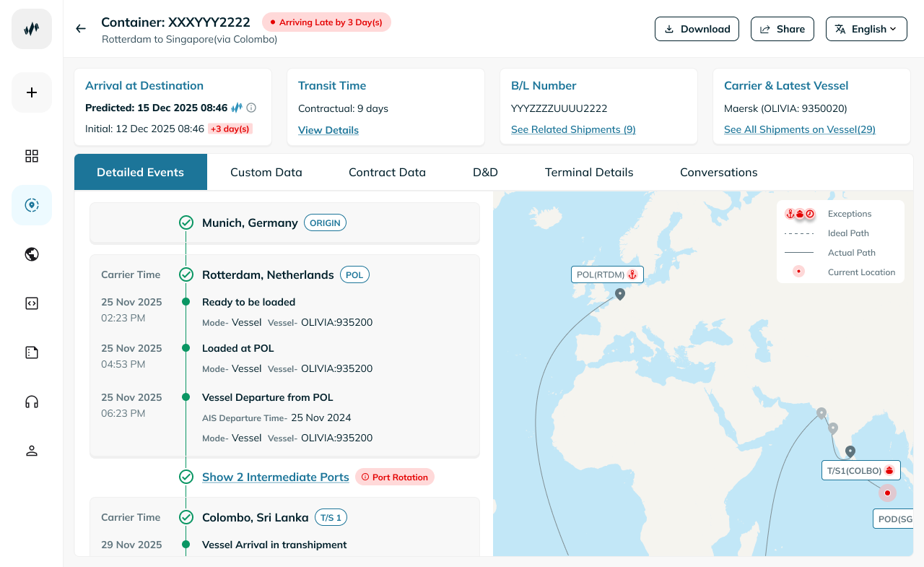Click the Container: XXXYYY2222 title
The height and width of the screenshot is (567, 924).
(x=175, y=22)
